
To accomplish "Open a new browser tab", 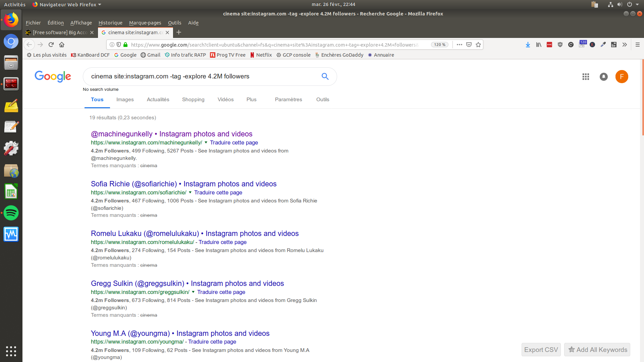I will tap(179, 32).
